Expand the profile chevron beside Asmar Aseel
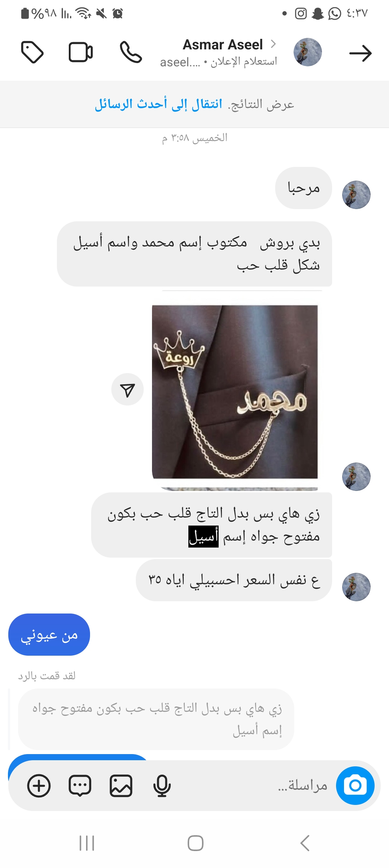The image size is (389, 868). coord(273,44)
